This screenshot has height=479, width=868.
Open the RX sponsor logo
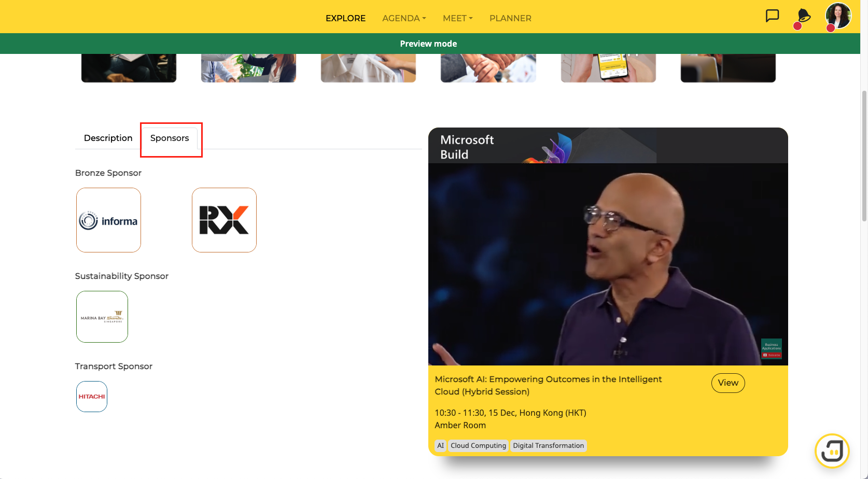tap(224, 220)
